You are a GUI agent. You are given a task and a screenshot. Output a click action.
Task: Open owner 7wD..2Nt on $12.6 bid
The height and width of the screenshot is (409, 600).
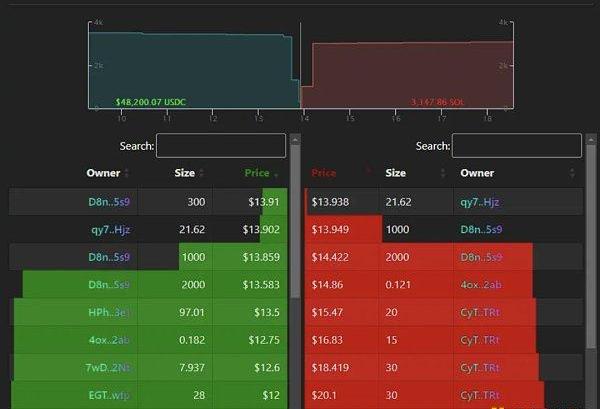click(x=108, y=369)
